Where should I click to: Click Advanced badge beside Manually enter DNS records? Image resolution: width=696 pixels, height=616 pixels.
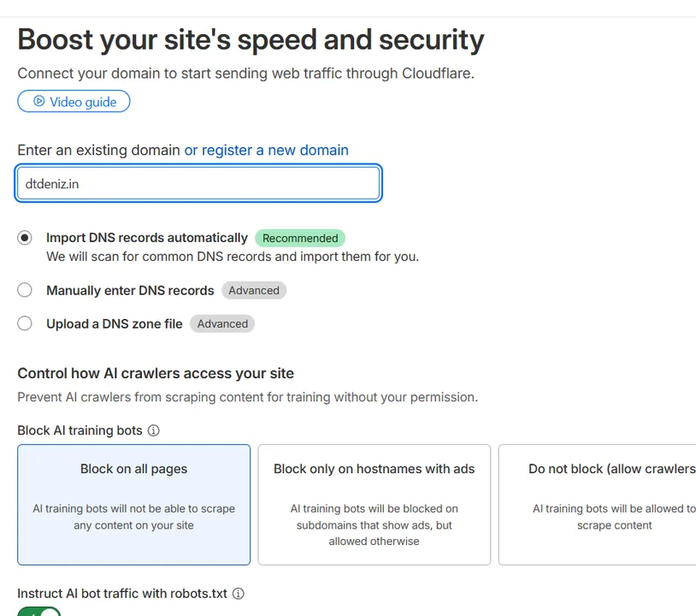pos(254,290)
